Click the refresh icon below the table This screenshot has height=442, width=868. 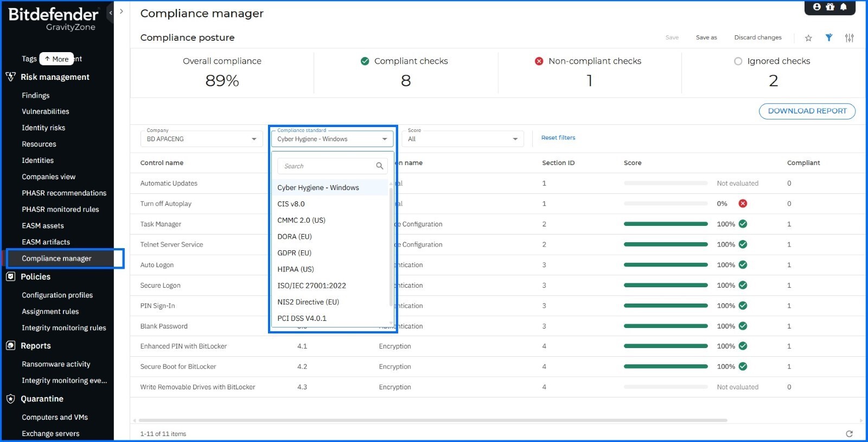(849, 433)
